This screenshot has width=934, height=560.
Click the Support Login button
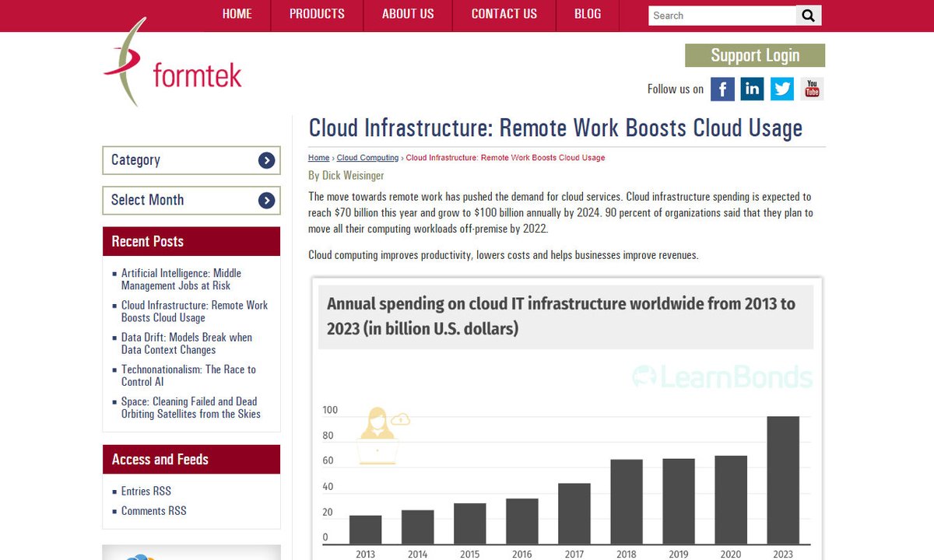(x=754, y=55)
